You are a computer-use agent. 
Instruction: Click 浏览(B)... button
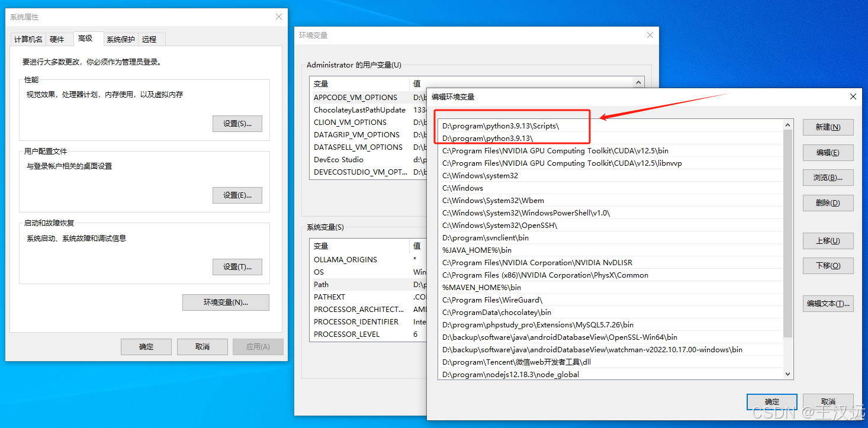pos(828,178)
